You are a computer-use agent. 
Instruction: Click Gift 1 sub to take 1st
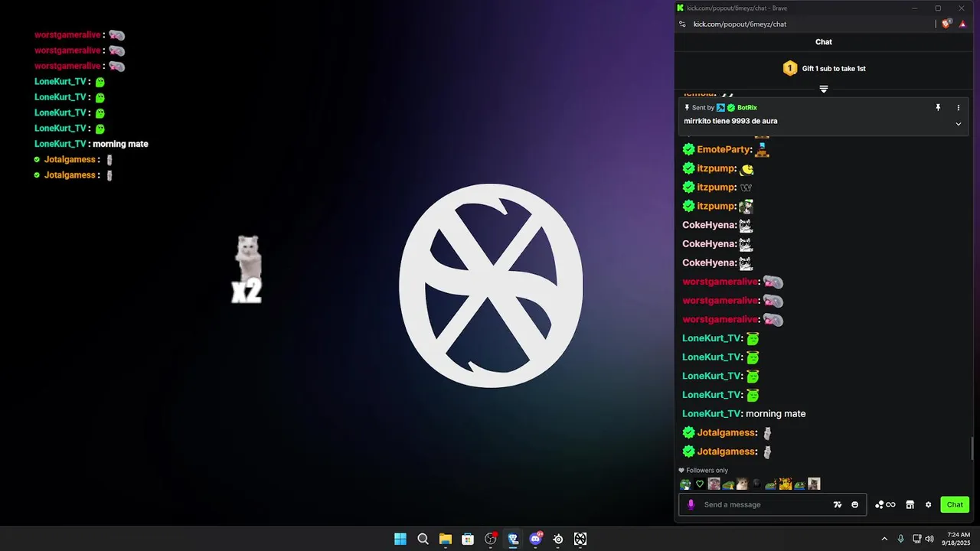[x=834, y=68]
